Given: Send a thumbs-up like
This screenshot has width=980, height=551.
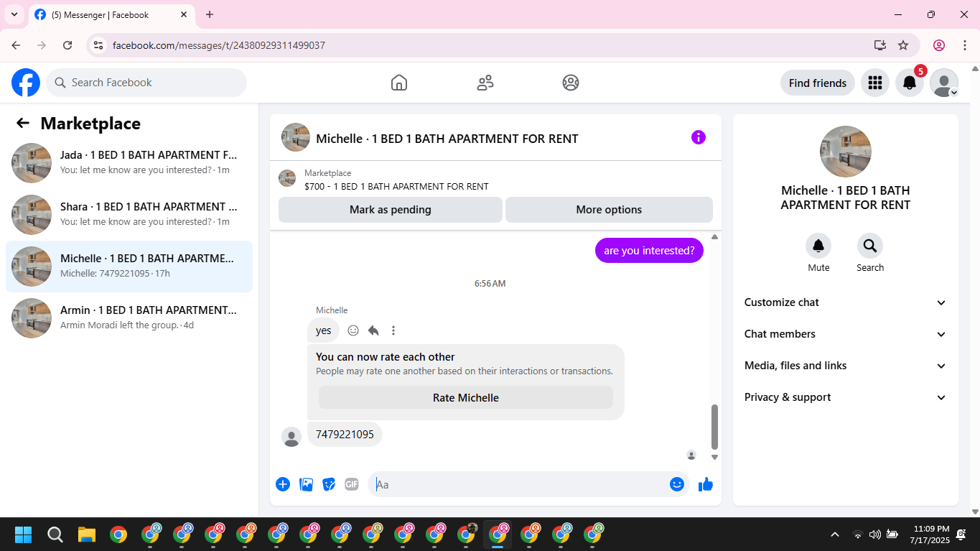Looking at the screenshot, I should [x=706, y=484].
